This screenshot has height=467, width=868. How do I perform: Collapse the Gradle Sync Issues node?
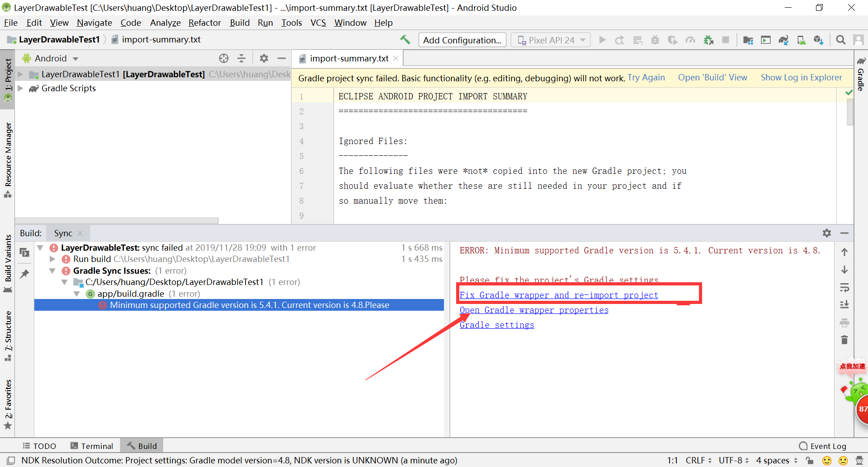[52, 271]
